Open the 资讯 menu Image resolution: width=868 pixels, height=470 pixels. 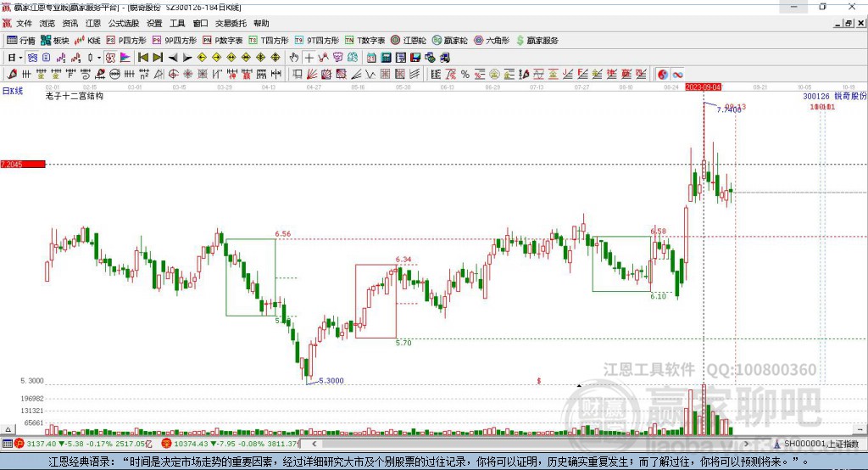tap(70, 23)
